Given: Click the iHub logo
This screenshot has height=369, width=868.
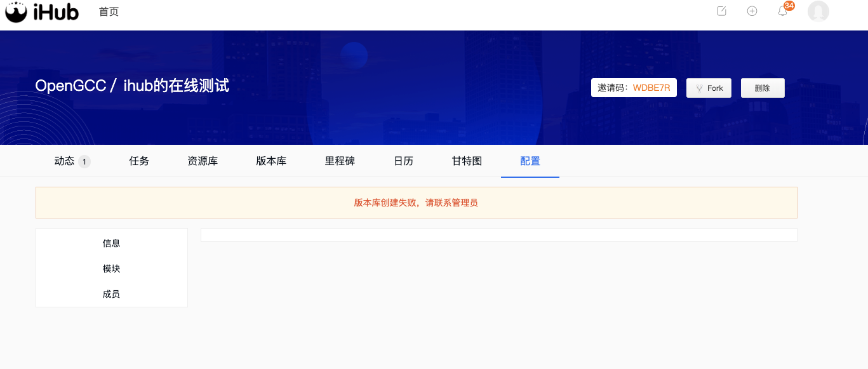Looking at the screenshot, I should (42, 11).
